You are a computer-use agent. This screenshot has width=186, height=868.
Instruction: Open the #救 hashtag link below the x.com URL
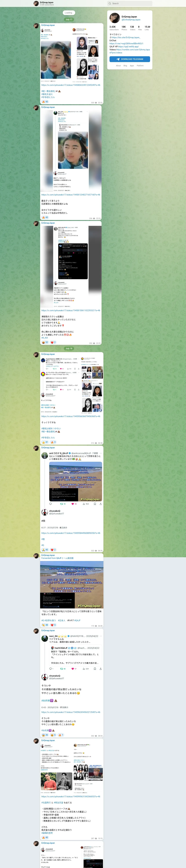pos(43,539)
